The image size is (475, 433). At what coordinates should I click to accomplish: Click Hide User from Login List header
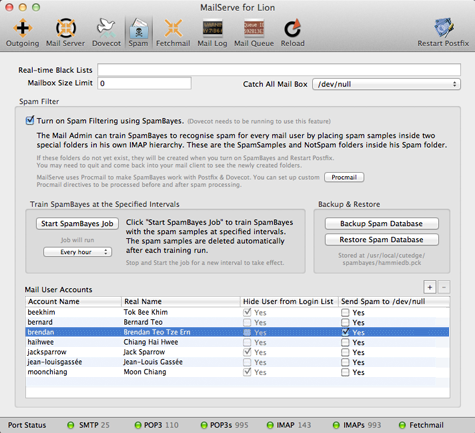pyautogui.click(x=289, y=301)
